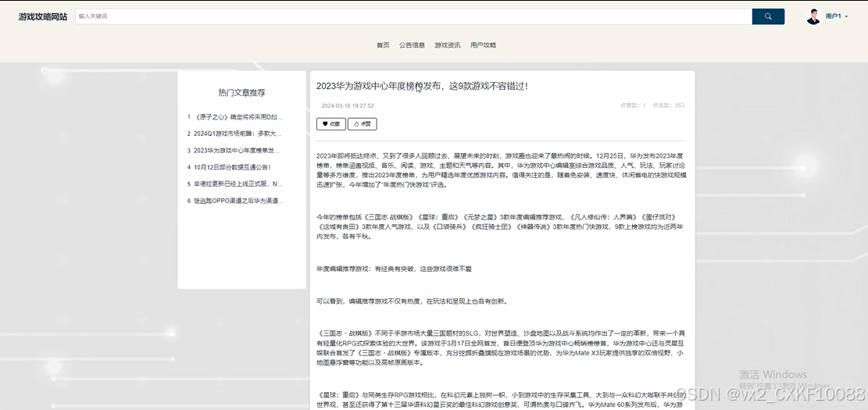Open hot article 继逃跑OPPO渠道之后华为渠道
This screenshot has height=410, width=868.
[x=235, y=201]
